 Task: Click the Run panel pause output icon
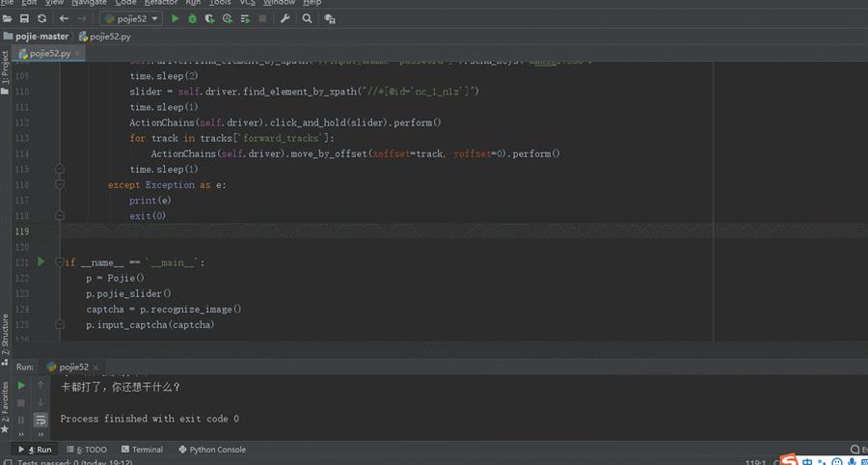click(x=21, y=421)
